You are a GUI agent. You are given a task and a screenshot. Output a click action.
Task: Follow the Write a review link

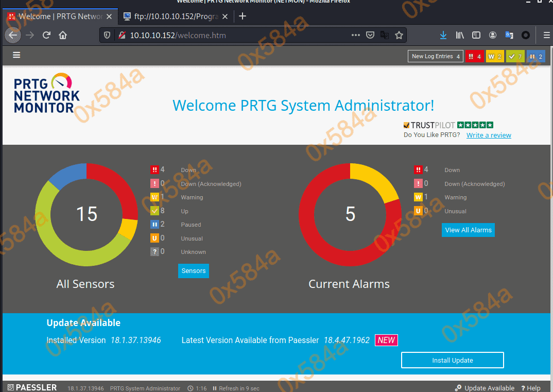[489, 135]
